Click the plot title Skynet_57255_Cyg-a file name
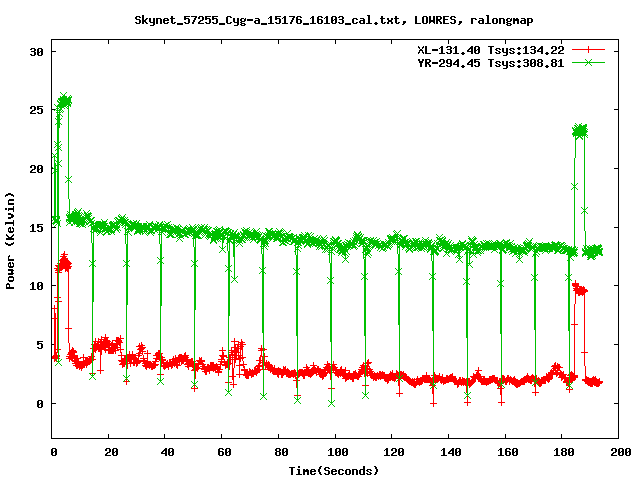Viewport: 640px width, 480px height. point(267,20)
